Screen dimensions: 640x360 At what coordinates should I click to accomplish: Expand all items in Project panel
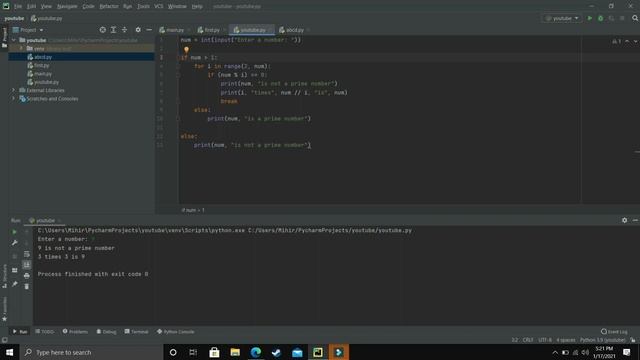[x=113, y=30]
